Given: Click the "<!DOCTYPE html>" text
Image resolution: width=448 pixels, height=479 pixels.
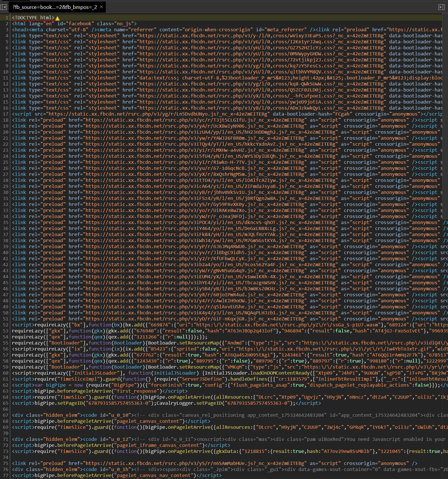Looking at the screenshot, I should [x=33, y=18].
